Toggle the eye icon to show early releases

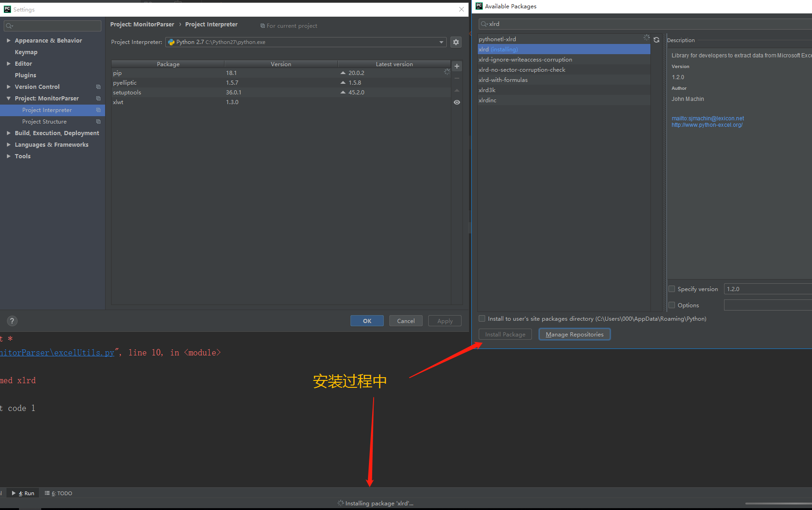457,102
